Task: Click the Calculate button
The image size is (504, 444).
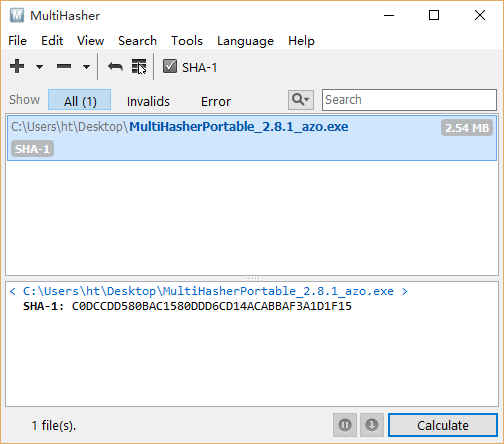Action: (443, 425)
